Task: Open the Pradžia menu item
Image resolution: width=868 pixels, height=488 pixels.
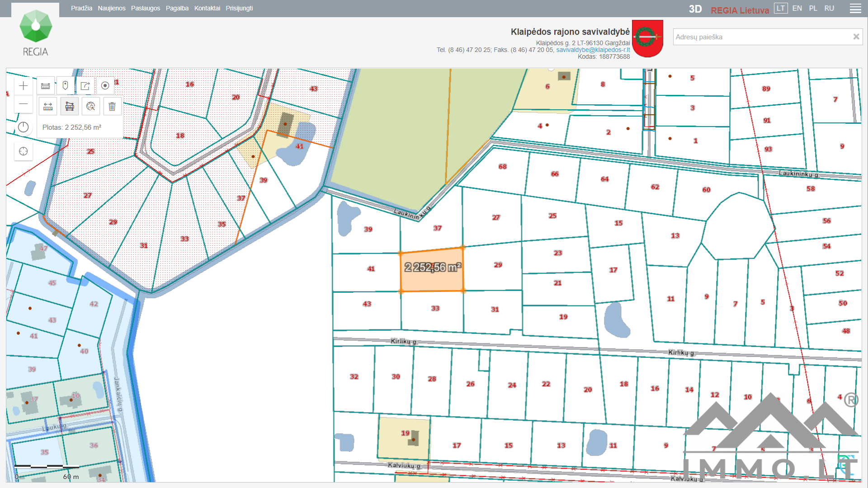Action: point(81,8)
